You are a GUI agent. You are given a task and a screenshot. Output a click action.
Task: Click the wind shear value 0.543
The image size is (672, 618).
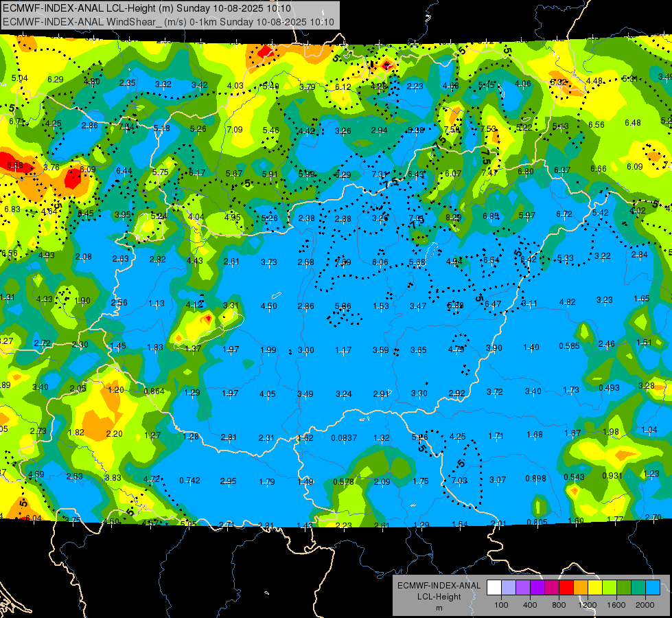(575, 477)
